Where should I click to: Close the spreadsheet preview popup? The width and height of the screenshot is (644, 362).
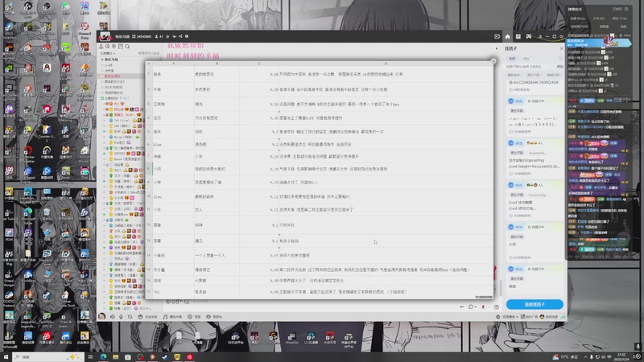(493, 61)
